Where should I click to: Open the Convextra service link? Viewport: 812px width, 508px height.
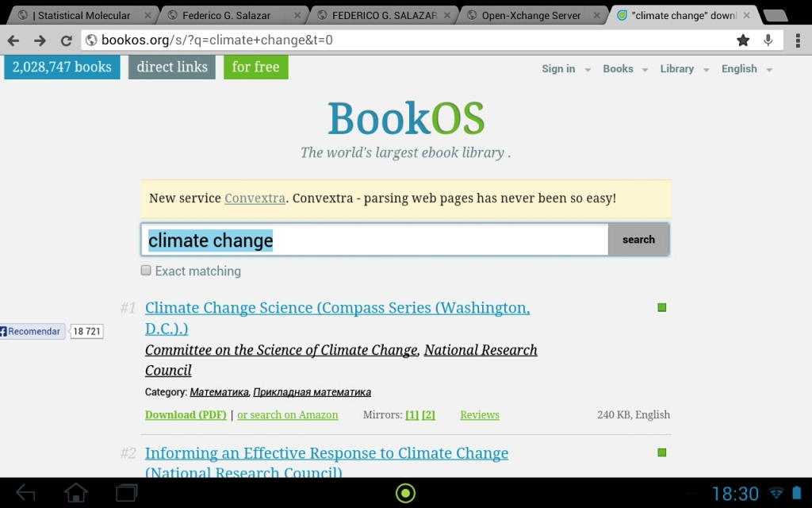click(255, 198)
